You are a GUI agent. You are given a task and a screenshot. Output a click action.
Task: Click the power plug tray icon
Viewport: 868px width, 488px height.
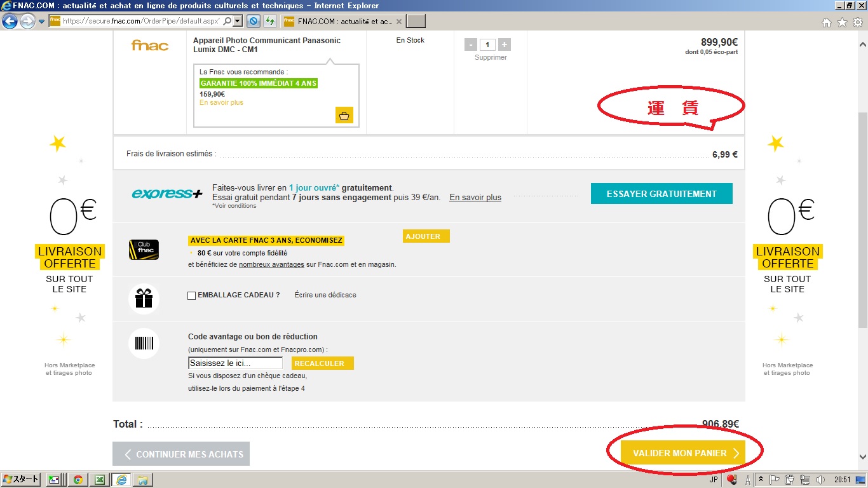click(790, 480)
